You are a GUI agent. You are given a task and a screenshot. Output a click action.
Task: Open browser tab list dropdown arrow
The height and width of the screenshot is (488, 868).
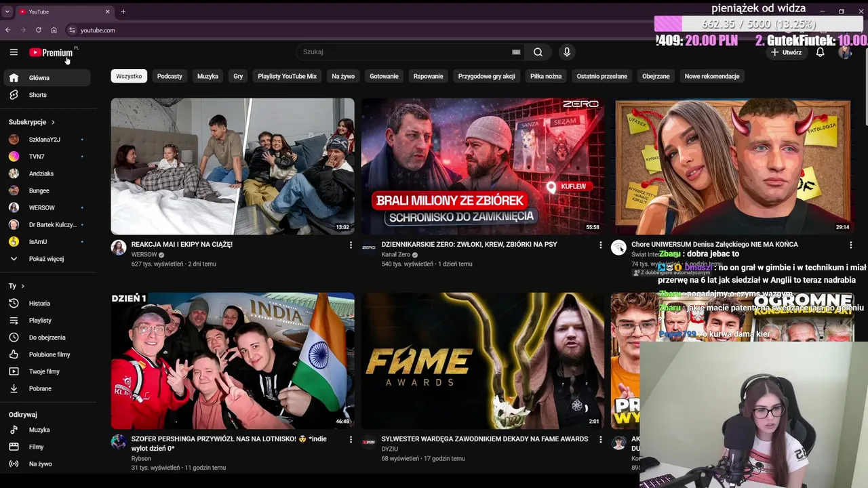[x=7, y=12]
